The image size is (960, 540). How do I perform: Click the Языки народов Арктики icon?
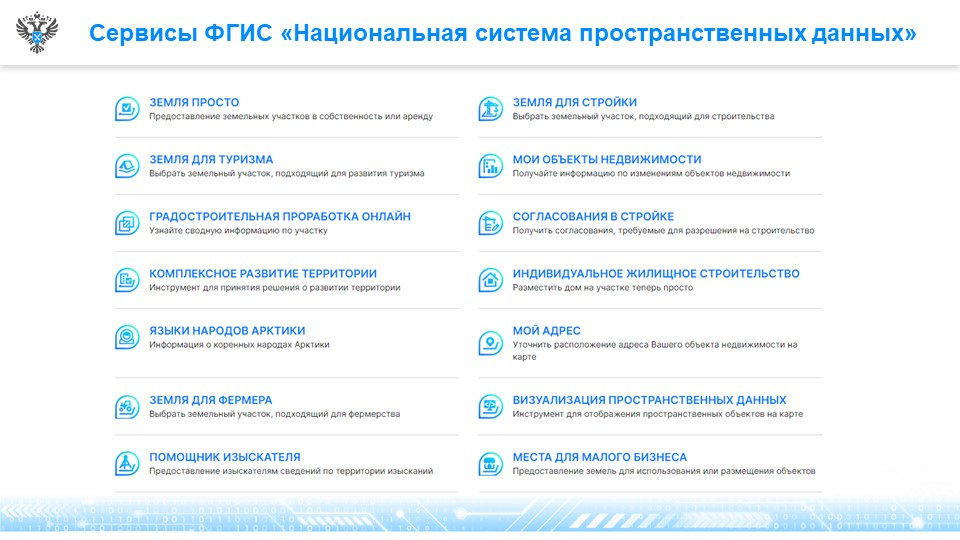point(127,337)
